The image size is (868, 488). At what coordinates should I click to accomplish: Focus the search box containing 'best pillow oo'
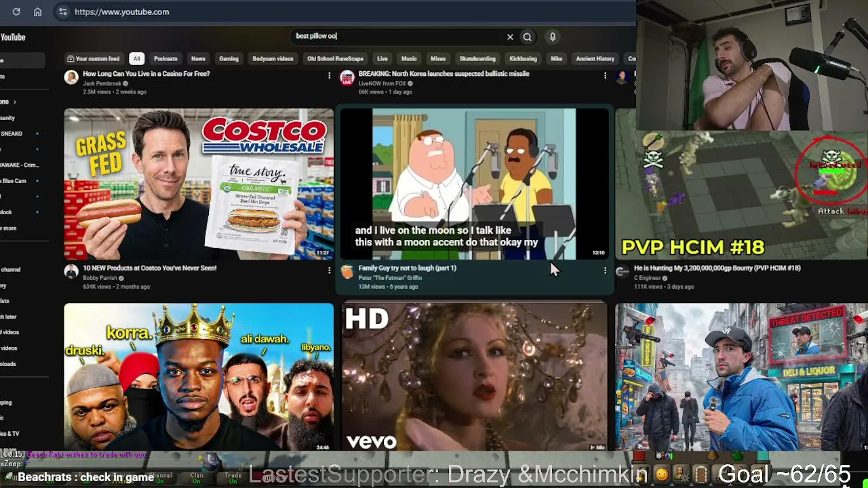click(400, 37)
